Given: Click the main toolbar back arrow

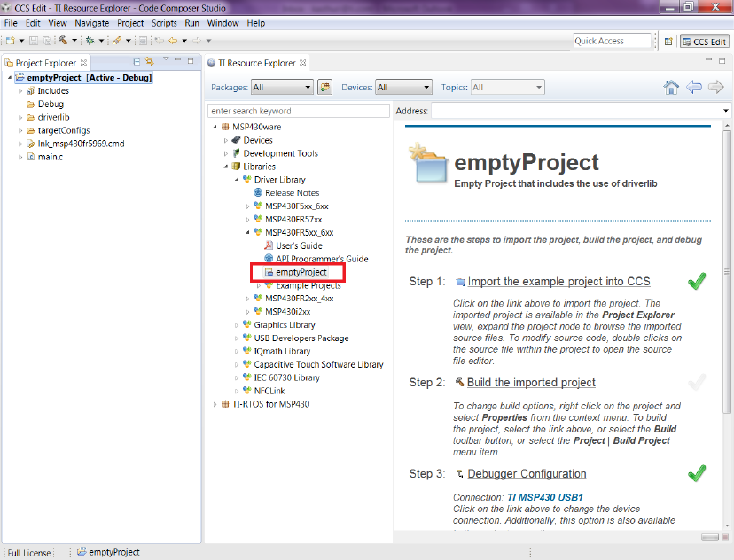Looking at the screenshot, I should 173,41.
